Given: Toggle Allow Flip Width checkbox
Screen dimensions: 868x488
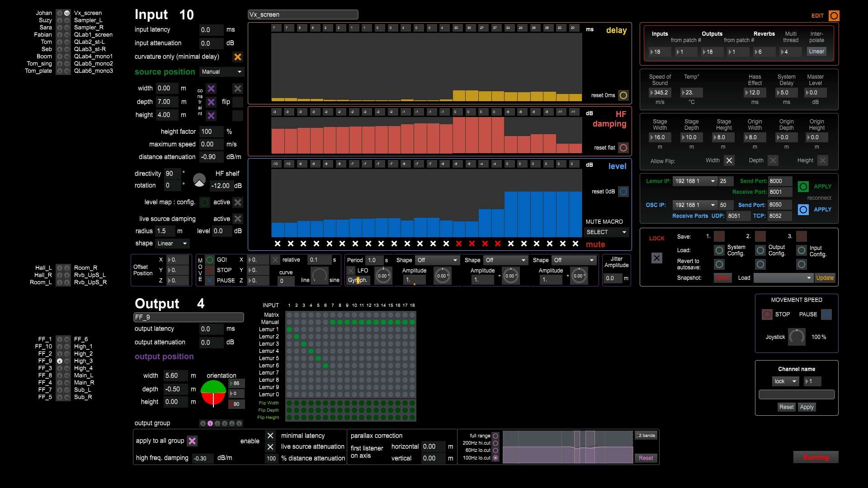Looking at the screenshot, I should pos(729,160).
